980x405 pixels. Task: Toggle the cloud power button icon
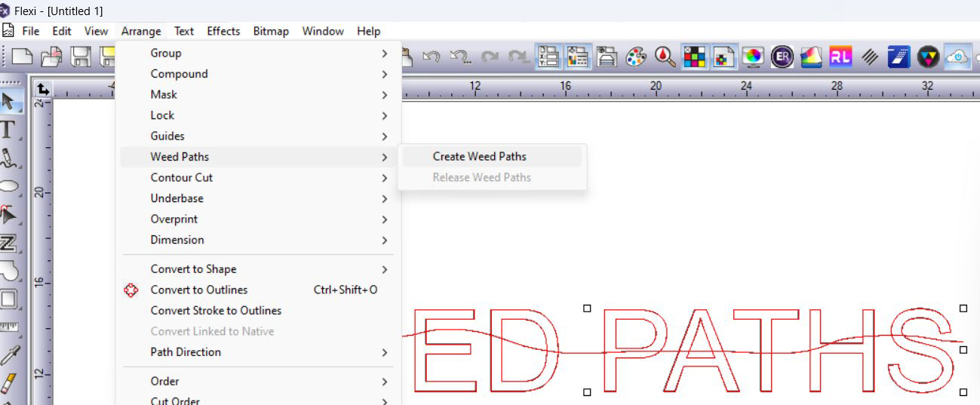pyautogui.click(x=957, y=57)
